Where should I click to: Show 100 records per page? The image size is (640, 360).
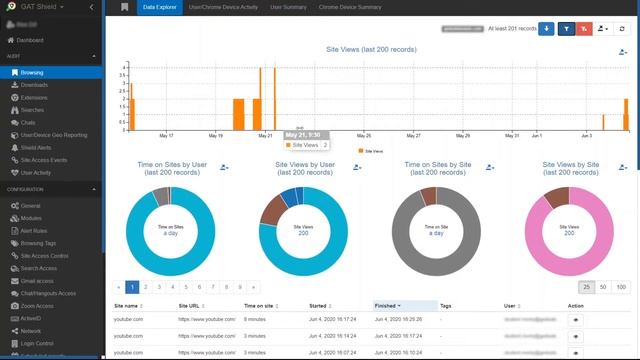click(x=621, y=287)
